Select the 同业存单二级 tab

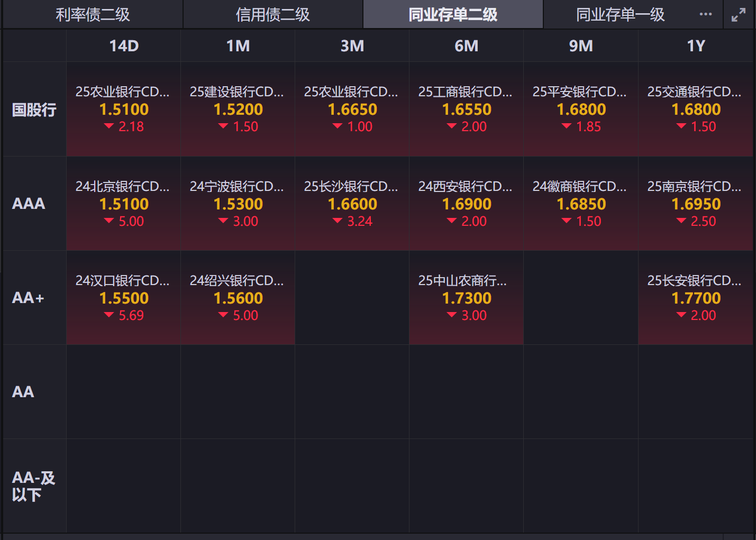pyautogui.click(x=453, y=14)
